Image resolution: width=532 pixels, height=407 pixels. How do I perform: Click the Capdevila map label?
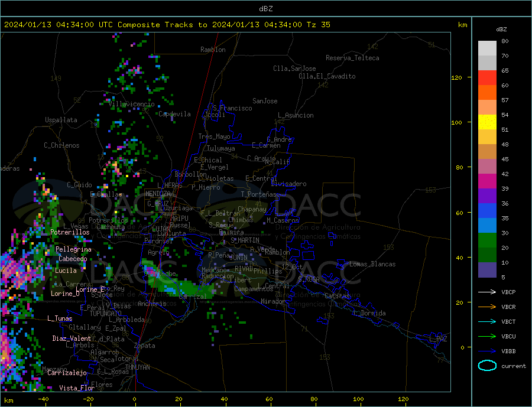click(174, 114)
